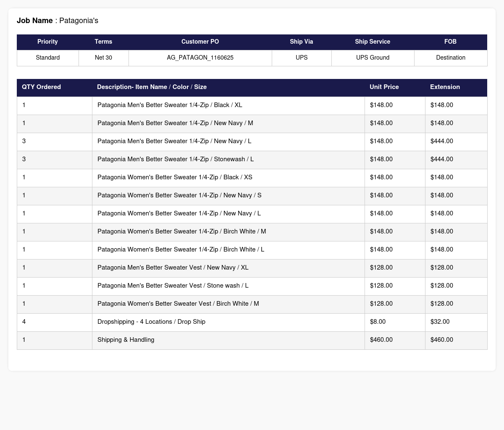Click $148.00 extension in 1/4-Zip Birch White / L row
The width and height of the screenshot is (504, 430).
point(442,250)
